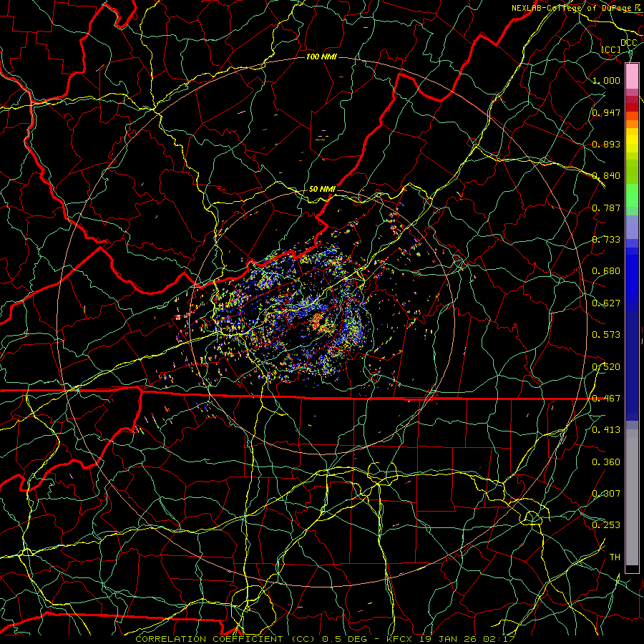This screenshot has width=644, height=644.
Task: Click the 0.573 scale value
Action: (606, 335)
